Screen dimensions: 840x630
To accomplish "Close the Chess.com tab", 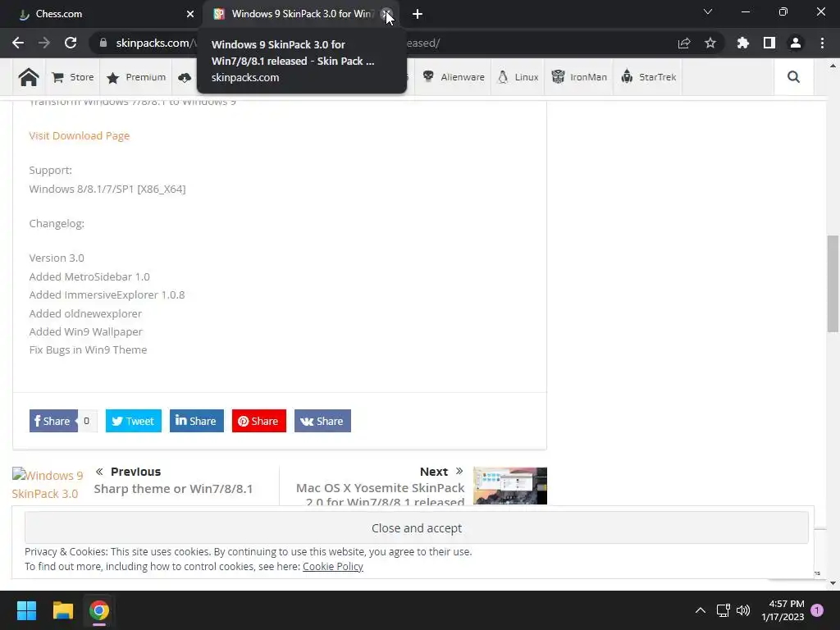I will [190, 14].
